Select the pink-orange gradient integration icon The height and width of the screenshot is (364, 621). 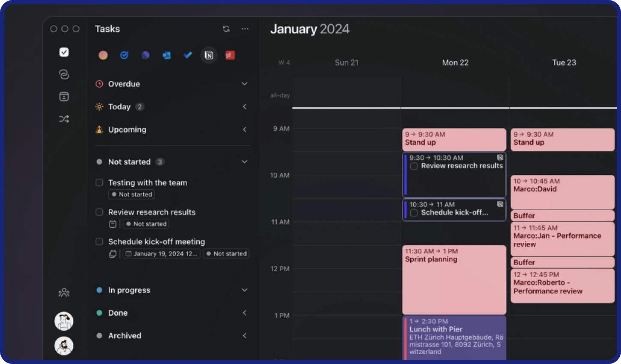[x=103, y=55]
